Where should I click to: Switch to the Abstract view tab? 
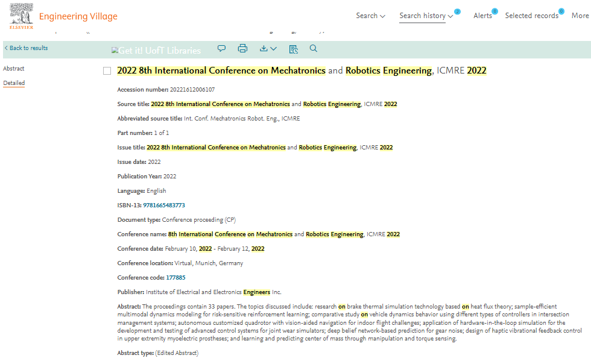[x=13, y=69]
